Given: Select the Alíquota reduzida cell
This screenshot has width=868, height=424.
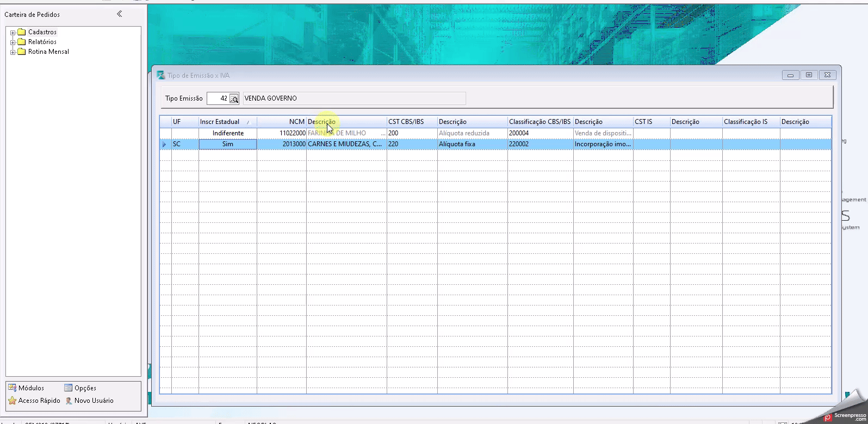Looking at the screenshot, I should 473,133.
